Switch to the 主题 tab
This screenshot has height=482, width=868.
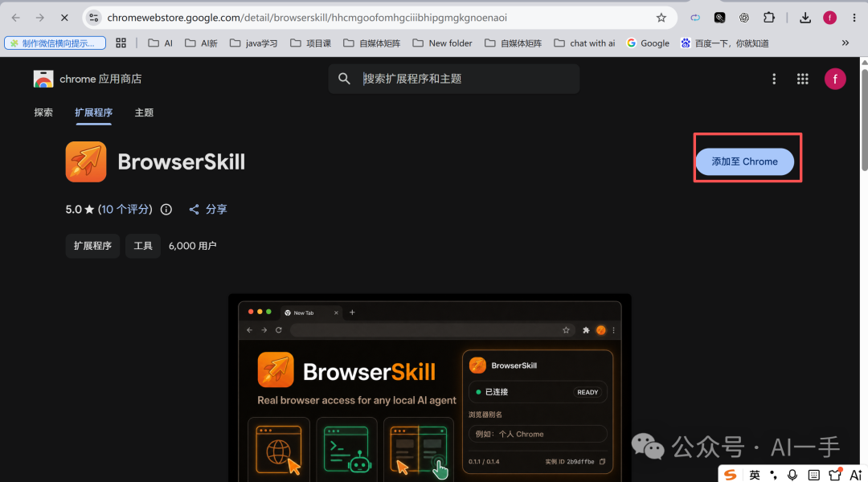[x=144, y=112]
